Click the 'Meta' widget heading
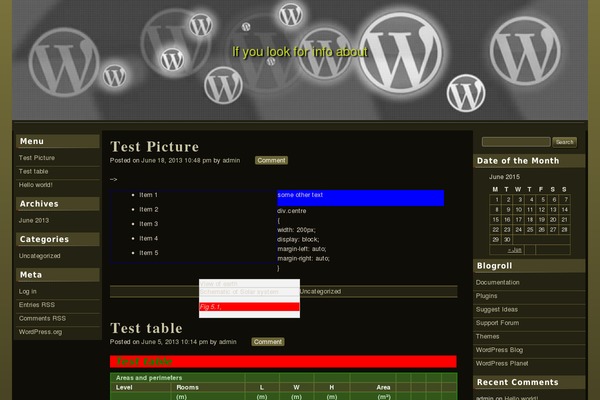600x400 pixels. tap(31, 275)
